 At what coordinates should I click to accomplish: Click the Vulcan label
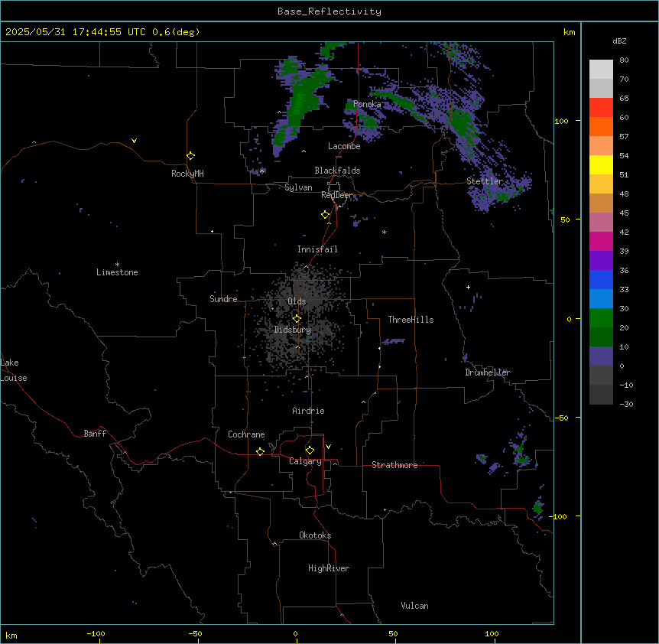pyautogui.click(x=414, y=606)
